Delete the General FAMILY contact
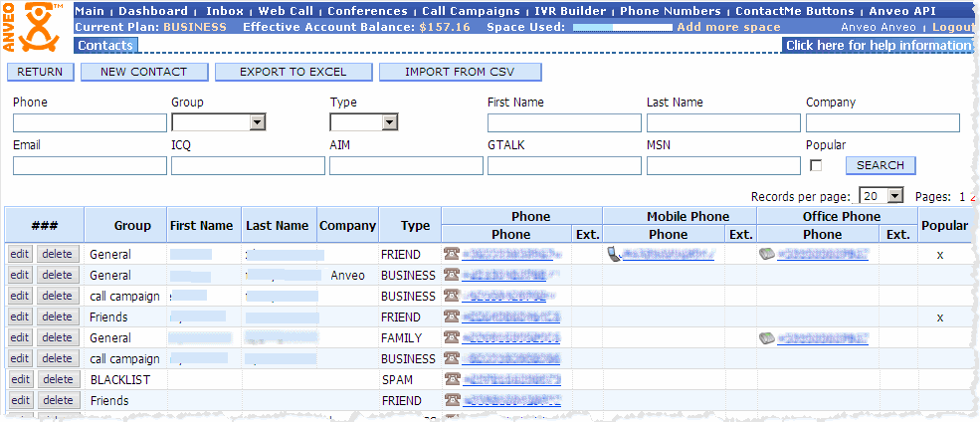 pyautogui.click(x=58, y=337)
